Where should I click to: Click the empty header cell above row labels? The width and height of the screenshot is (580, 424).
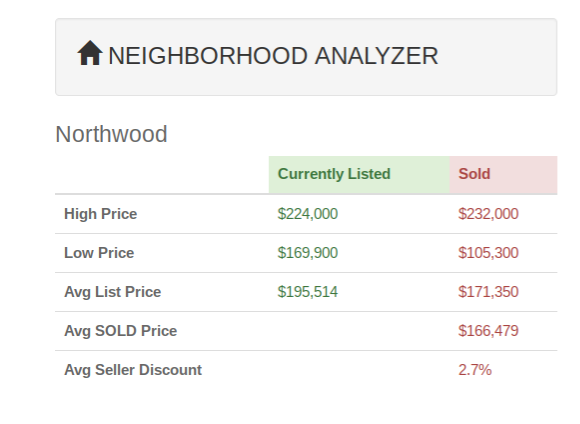[162, 174]
